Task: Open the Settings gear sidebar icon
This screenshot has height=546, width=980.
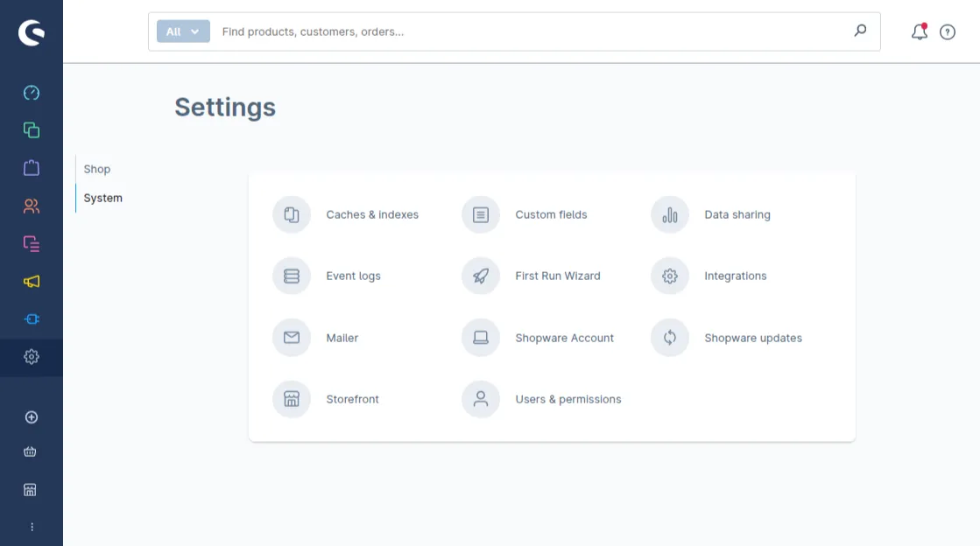Action: point(32,357)
